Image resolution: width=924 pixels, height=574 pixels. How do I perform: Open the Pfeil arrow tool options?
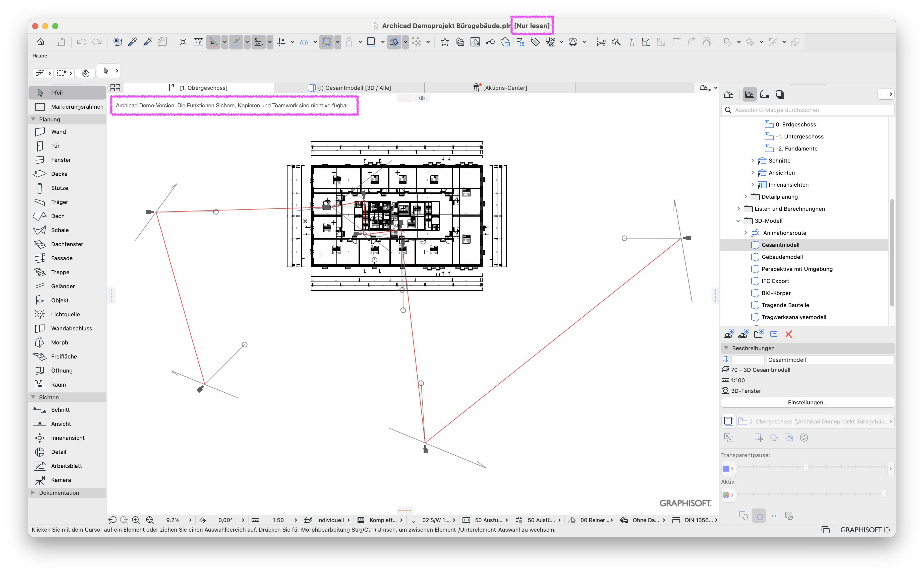(117, 70)
